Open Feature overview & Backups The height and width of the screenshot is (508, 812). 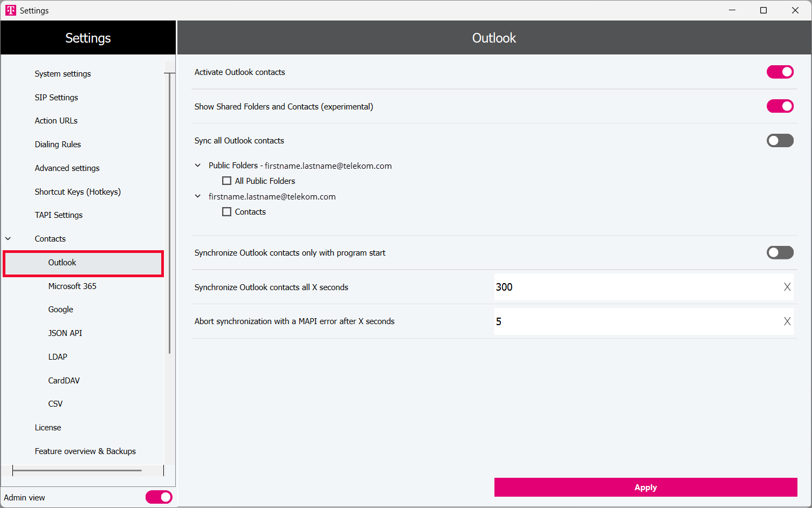(85, 451)
